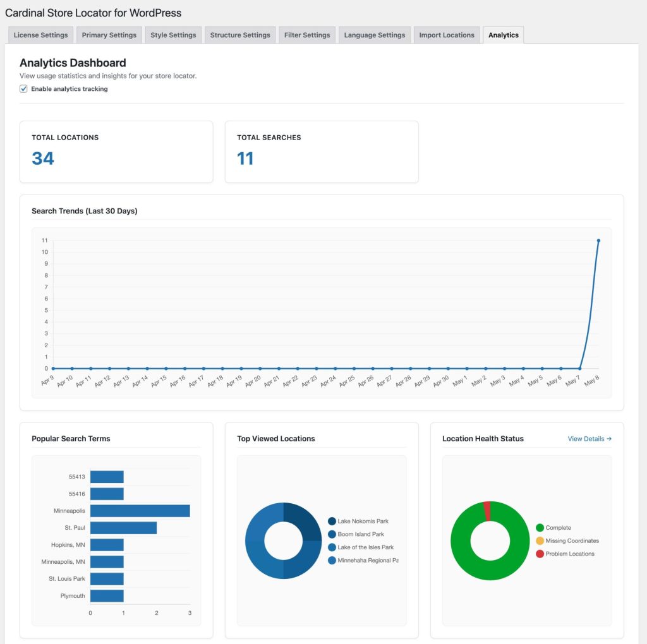Toggle the orange Missing Coordinates legend swatch
647x644 pixels.
coord(540,540)
